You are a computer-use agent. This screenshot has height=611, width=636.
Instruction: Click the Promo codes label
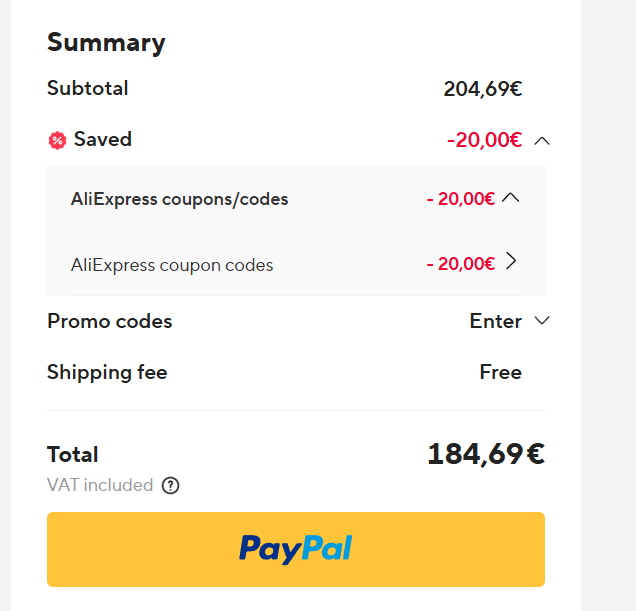click(x=109, y=321)
